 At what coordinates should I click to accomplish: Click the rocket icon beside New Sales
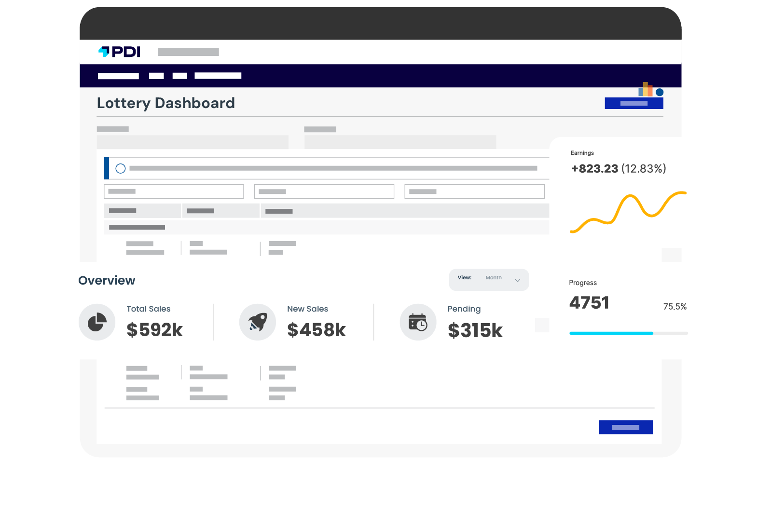pyautogui.click(x=258, y=322)
